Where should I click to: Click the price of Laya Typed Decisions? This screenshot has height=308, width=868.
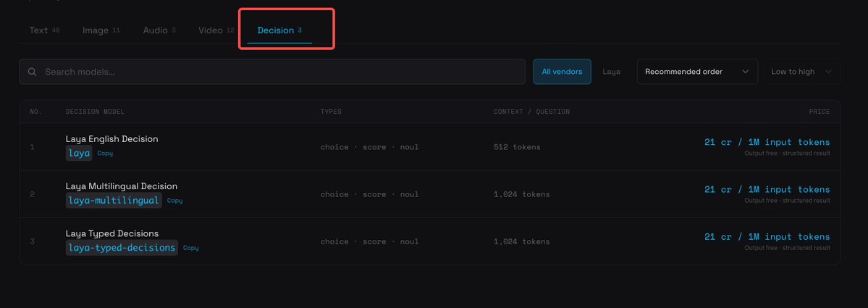coord(767,236)
